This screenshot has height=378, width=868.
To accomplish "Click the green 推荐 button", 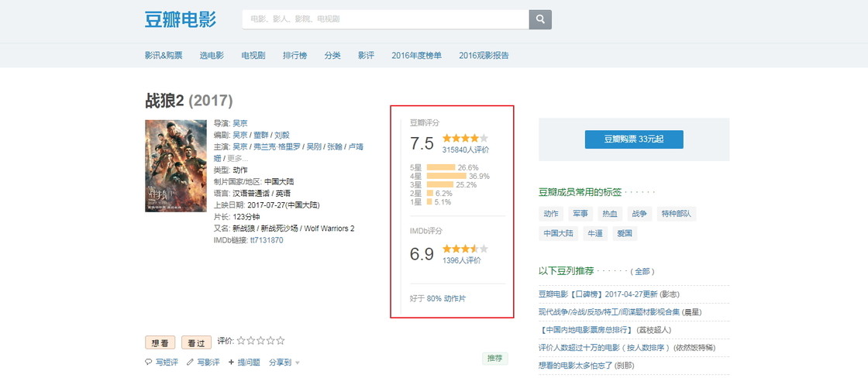I will 494,358.
